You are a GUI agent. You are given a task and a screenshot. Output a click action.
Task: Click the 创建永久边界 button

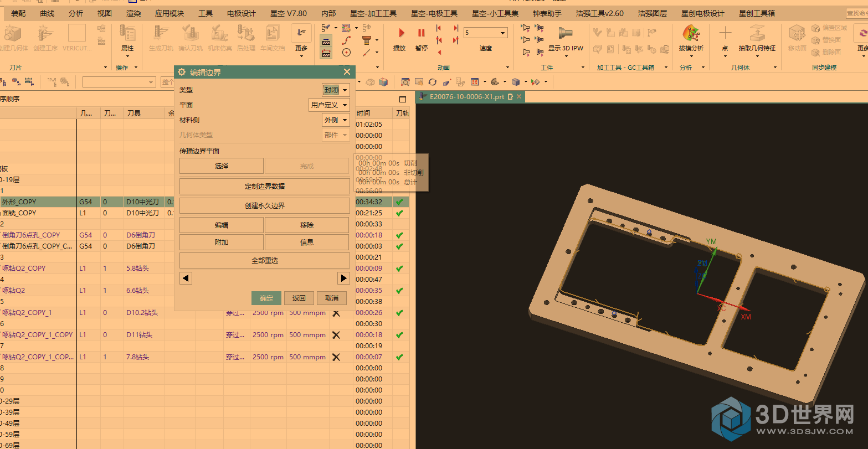click(x=264, y=205)
